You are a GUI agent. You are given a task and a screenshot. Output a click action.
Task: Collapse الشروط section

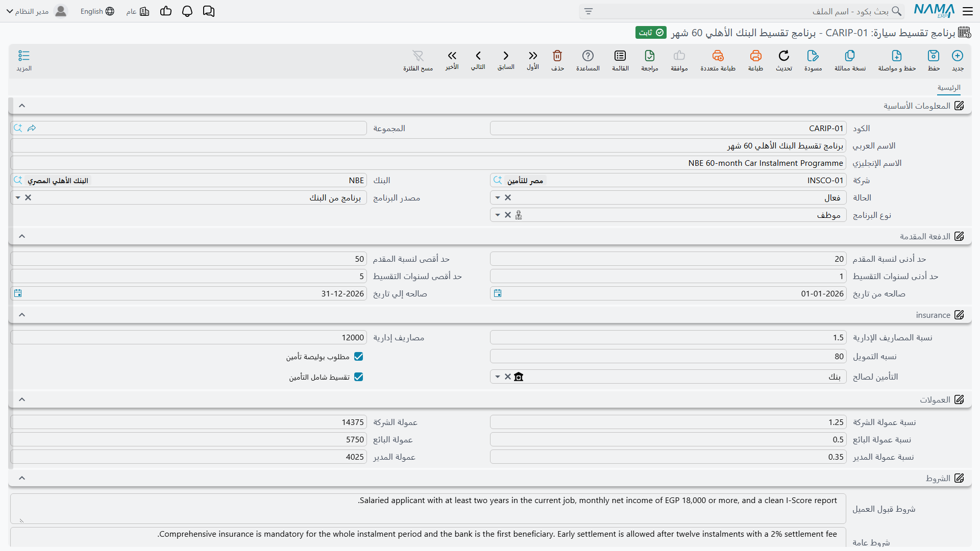22,478
